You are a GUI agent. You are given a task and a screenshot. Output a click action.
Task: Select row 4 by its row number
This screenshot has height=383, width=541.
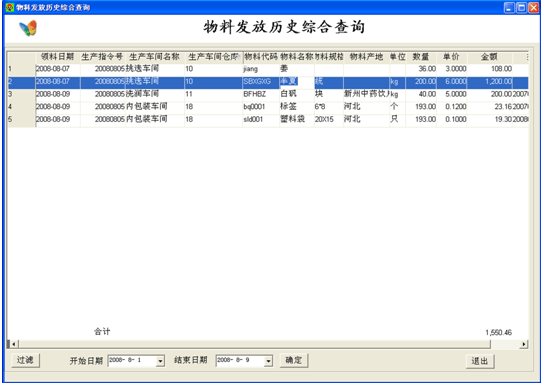22,107
